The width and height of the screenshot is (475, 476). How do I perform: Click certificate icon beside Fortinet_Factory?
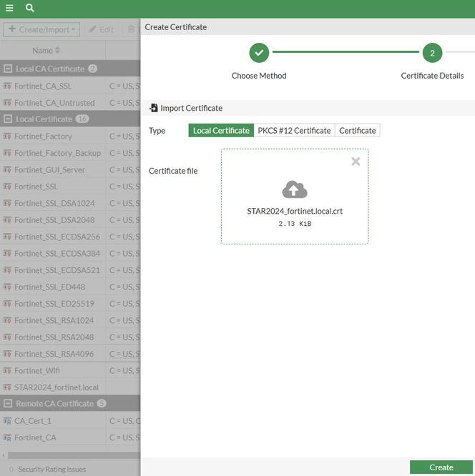coord(7,137)
